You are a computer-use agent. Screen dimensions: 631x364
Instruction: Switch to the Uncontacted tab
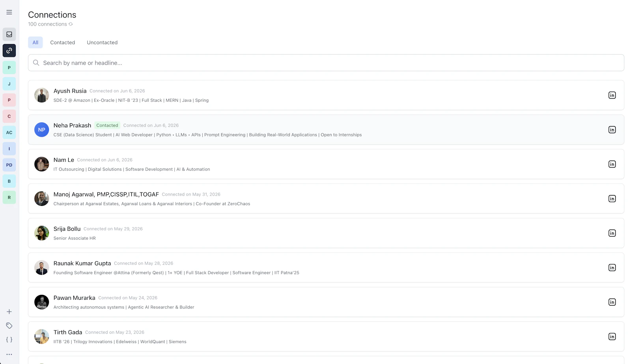[x=102, y=43]
